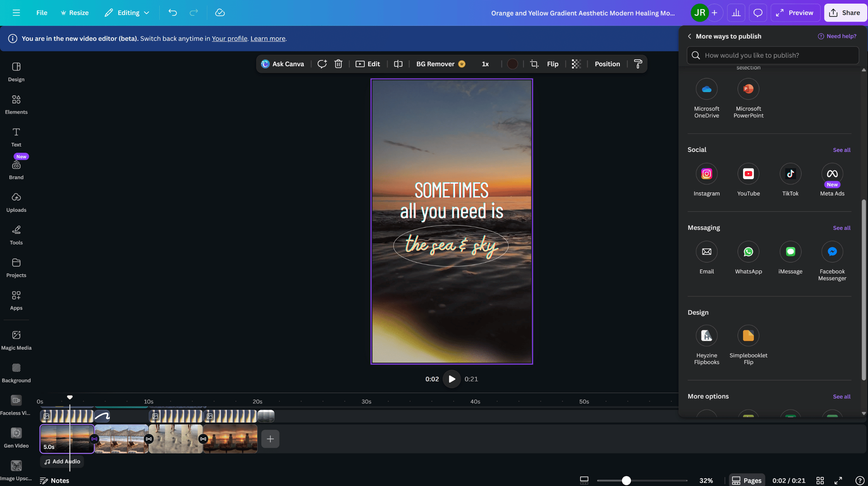Expand the Editing mode dropdown
This screenshot has height=486, width=868.
click(127, 13)
